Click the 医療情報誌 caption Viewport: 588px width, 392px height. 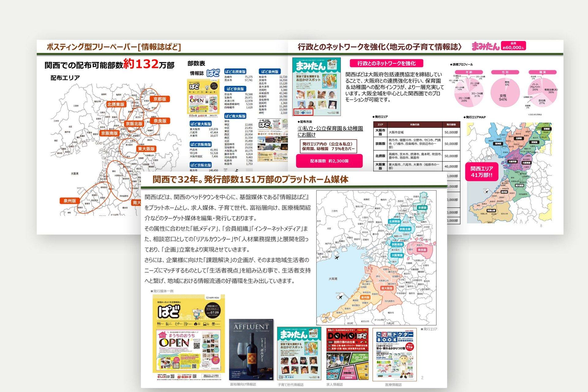pyautogui.click(x=394, y=385)
